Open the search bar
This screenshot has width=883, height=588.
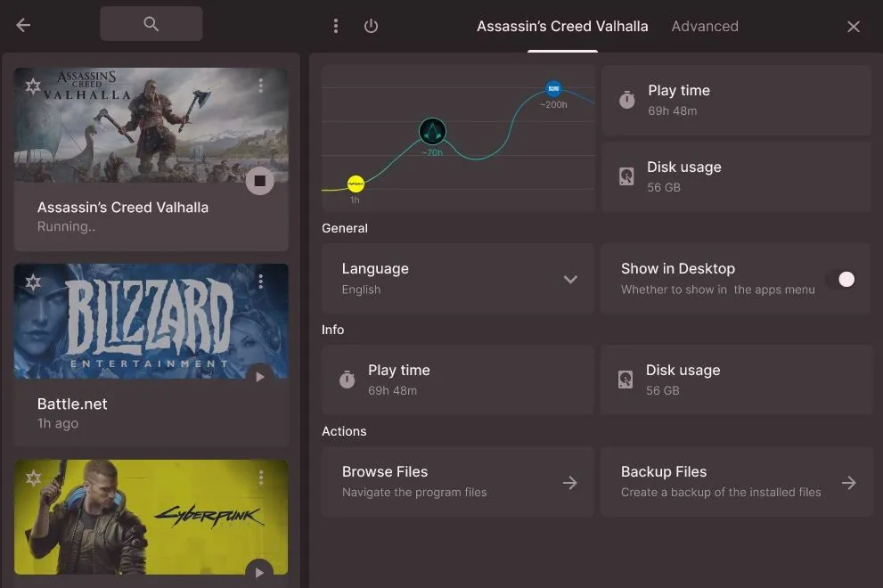click(x=151, y=24)
